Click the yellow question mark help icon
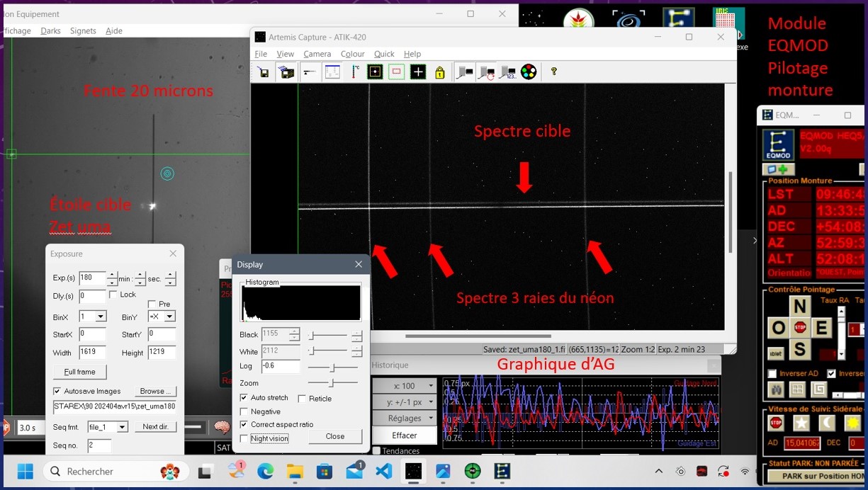Image resolution: width=868 pixels, height=490 pixels. coord(554,72)
